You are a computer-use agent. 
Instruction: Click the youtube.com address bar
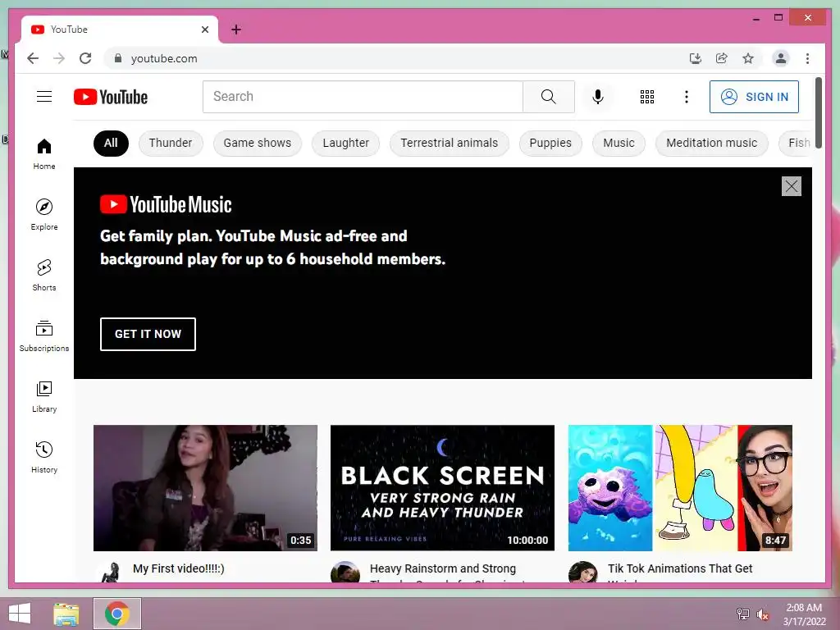pyautogui.click(x=396, y=58)
